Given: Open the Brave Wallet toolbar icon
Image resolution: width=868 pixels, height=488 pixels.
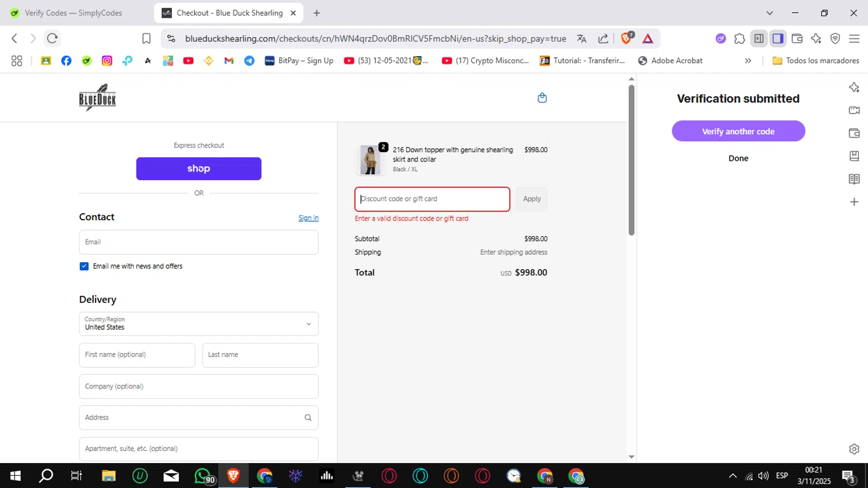Looking at the screenshot, I should (x=797, y=38).
